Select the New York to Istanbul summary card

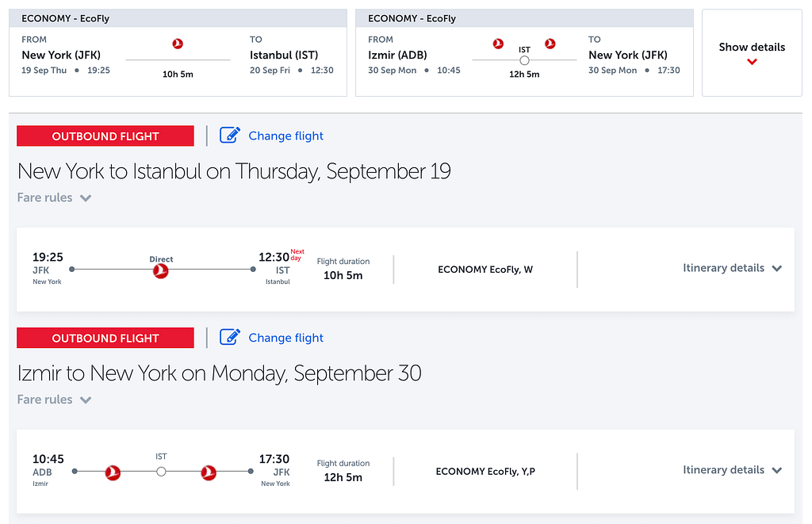click(x=178, y=53)
